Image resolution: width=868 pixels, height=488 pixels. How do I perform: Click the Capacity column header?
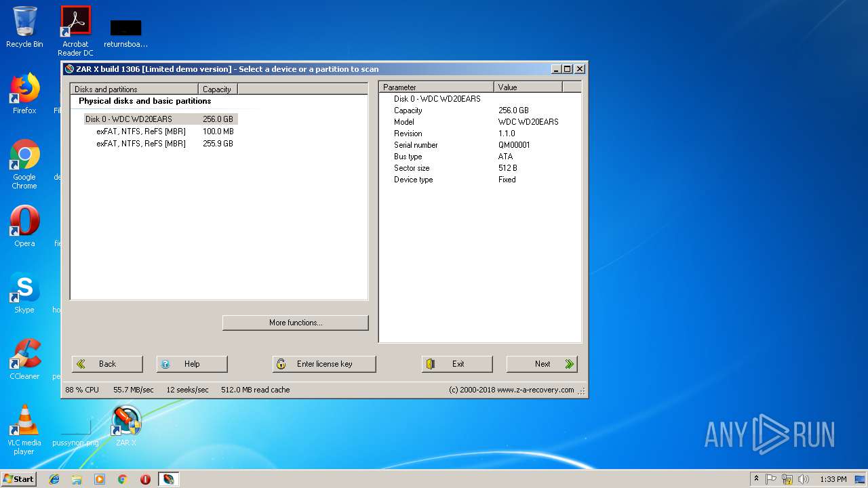tap(218, 89)
